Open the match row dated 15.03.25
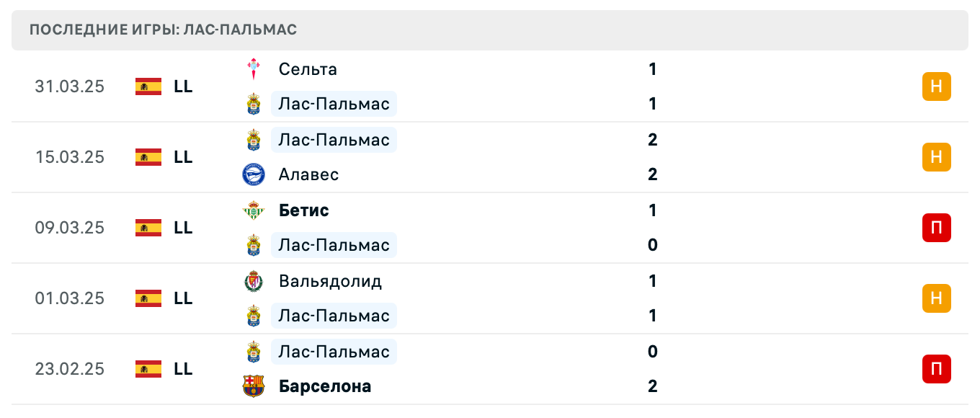 coord(490,157)
